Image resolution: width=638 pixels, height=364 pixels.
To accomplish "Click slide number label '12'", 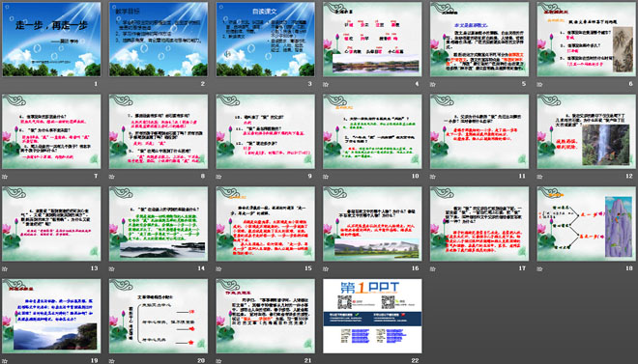I will pyautogui.click(x=629, y=177).
